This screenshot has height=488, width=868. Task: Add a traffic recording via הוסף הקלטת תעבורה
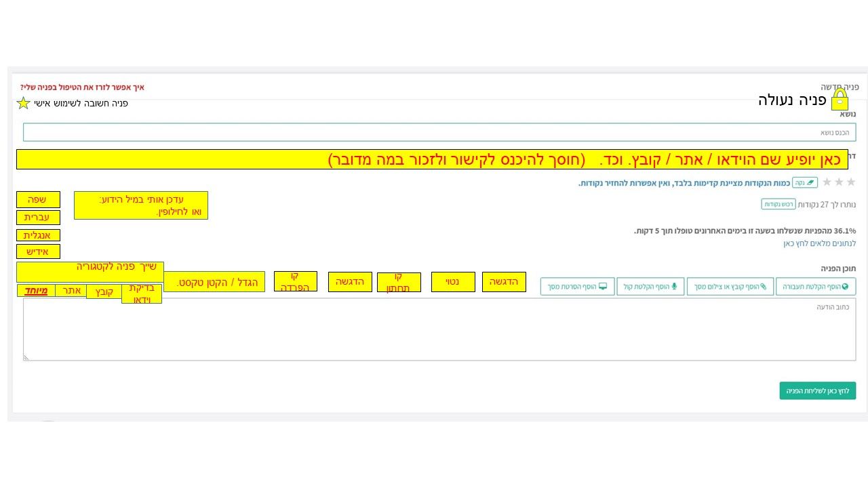coord(815,287)
